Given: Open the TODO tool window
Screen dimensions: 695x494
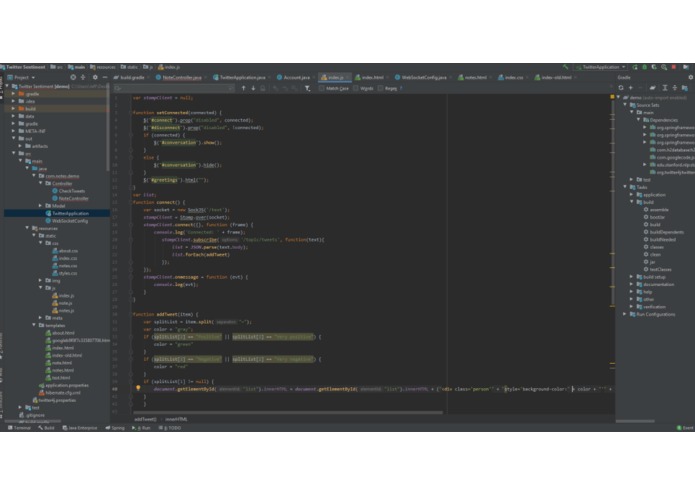Looking at the screenshot, I should [170, 428].
